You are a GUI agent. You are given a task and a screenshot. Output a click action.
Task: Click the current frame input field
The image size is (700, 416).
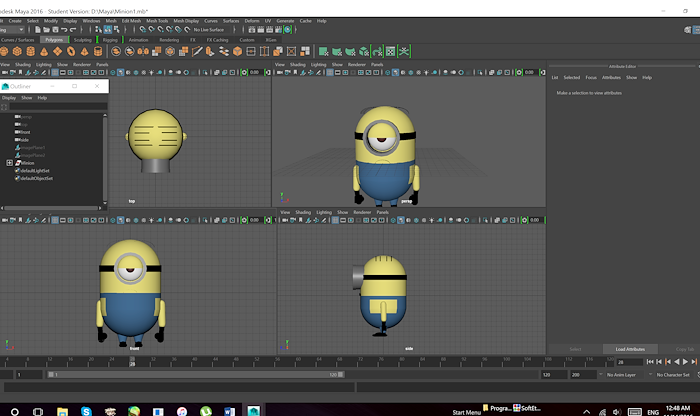629,362
